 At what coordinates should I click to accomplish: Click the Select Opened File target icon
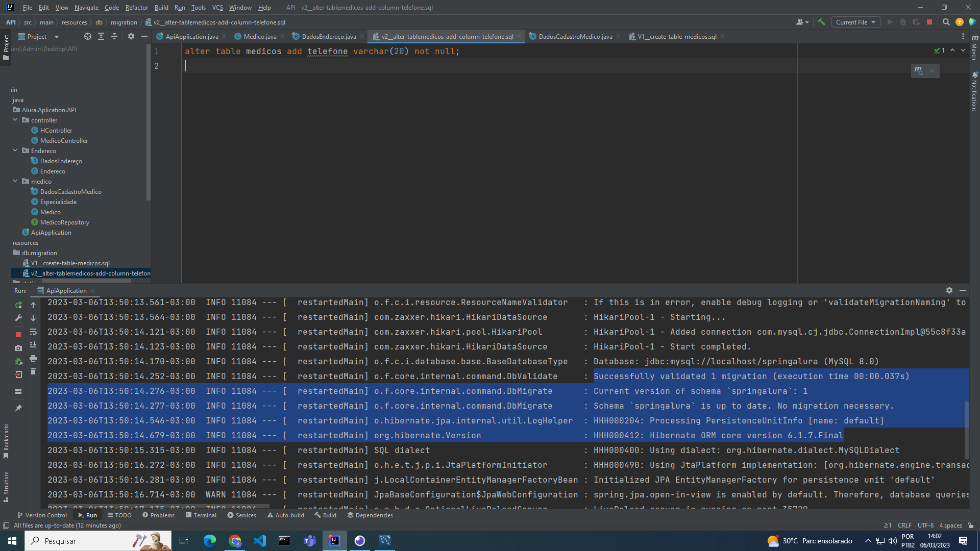[x=88, y=36]
